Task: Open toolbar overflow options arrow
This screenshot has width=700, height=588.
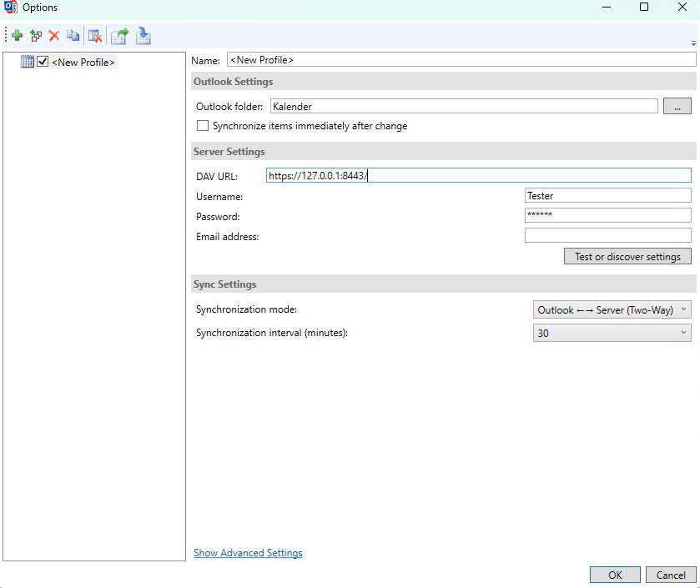Action: click(x=693, y=43)
